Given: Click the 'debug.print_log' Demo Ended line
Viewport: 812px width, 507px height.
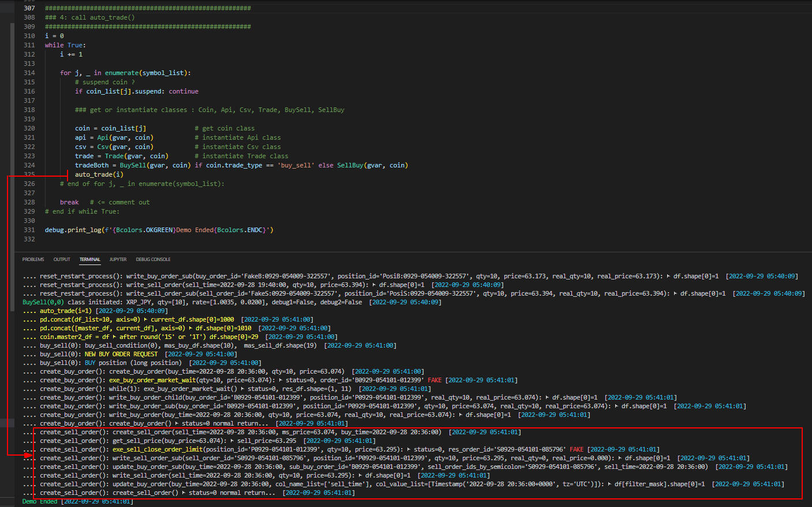Looking at the screenshot, I should (x=159, y=230).
